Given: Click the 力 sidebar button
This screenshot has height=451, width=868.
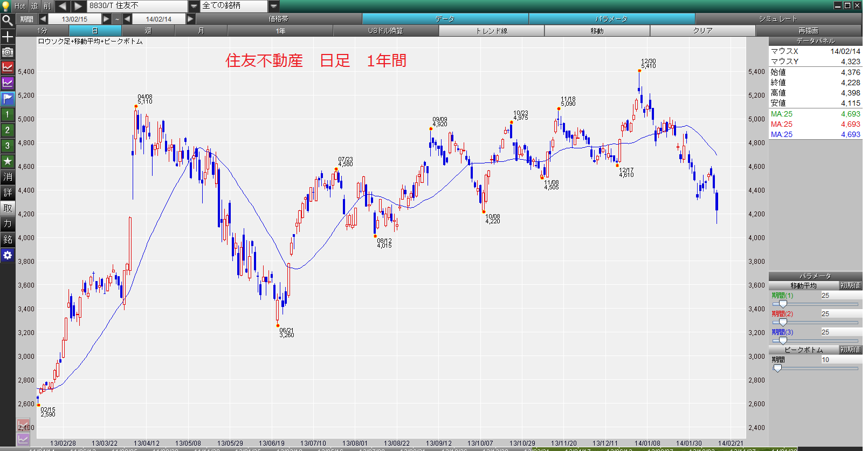Looking at the screenshot, I should [x=8, y=224].
